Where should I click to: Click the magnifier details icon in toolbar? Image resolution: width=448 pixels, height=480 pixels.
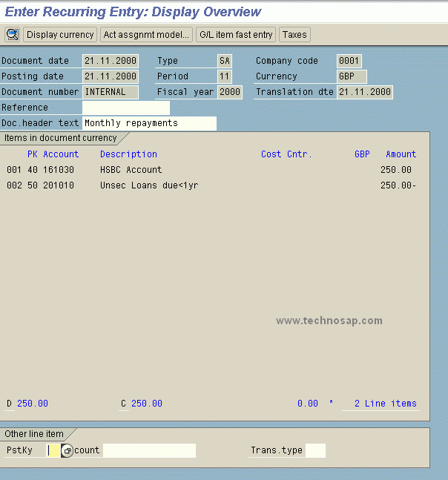pos(13,35)
